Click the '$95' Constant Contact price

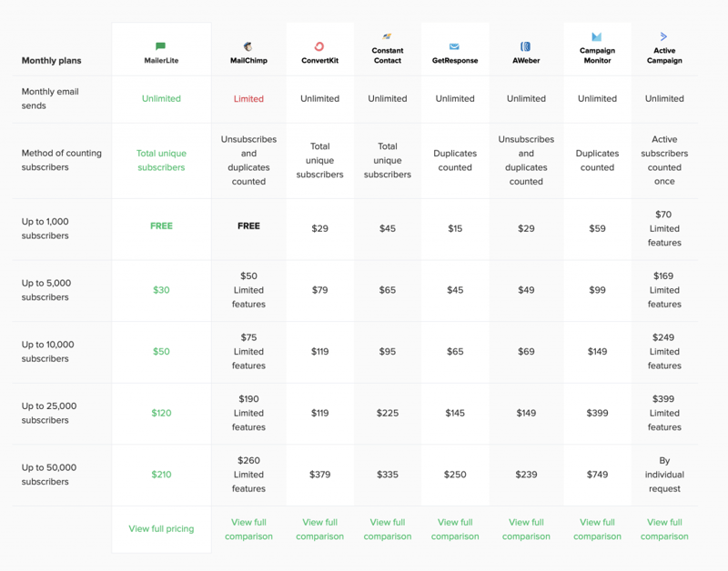[388, 352]
